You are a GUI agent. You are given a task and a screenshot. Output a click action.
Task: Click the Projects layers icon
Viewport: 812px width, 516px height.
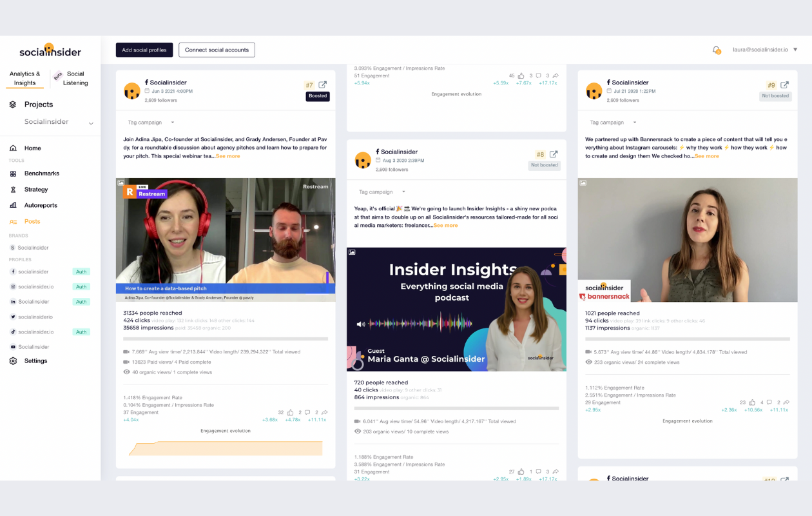pos(13,104)
